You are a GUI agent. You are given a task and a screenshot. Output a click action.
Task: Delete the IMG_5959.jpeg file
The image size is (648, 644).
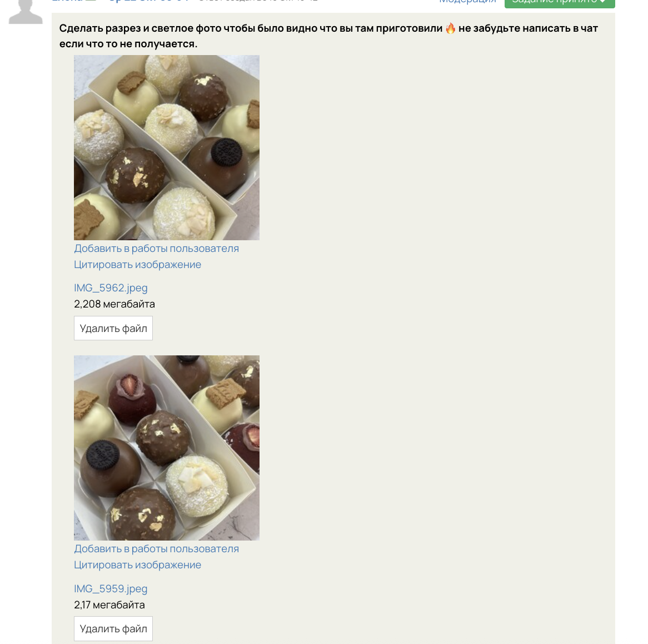(x=113, y=628)
